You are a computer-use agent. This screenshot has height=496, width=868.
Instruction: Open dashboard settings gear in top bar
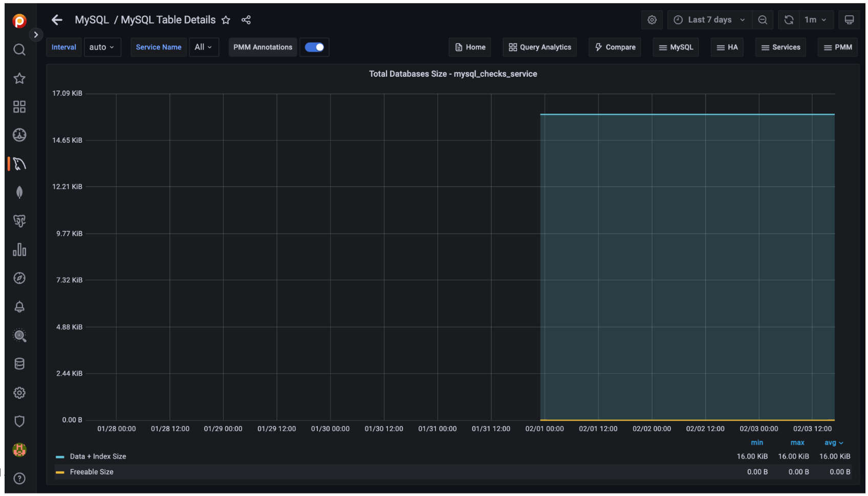(x=652, y=20)
